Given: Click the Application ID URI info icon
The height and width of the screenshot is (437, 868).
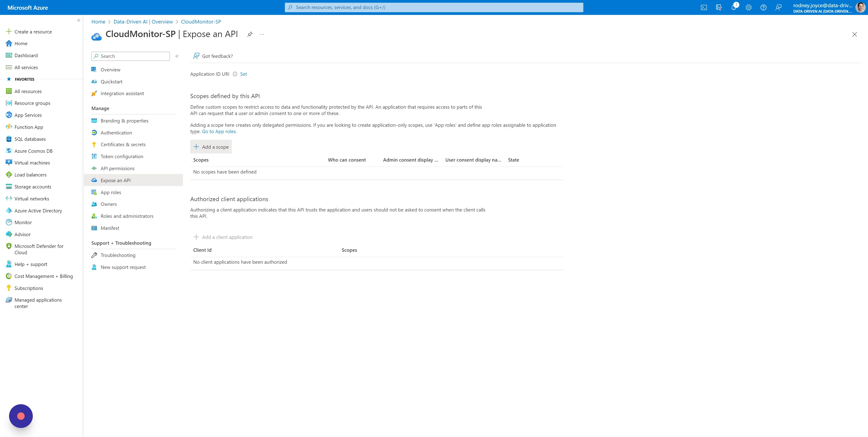Looking at the screenshot, I should point(235,74).
